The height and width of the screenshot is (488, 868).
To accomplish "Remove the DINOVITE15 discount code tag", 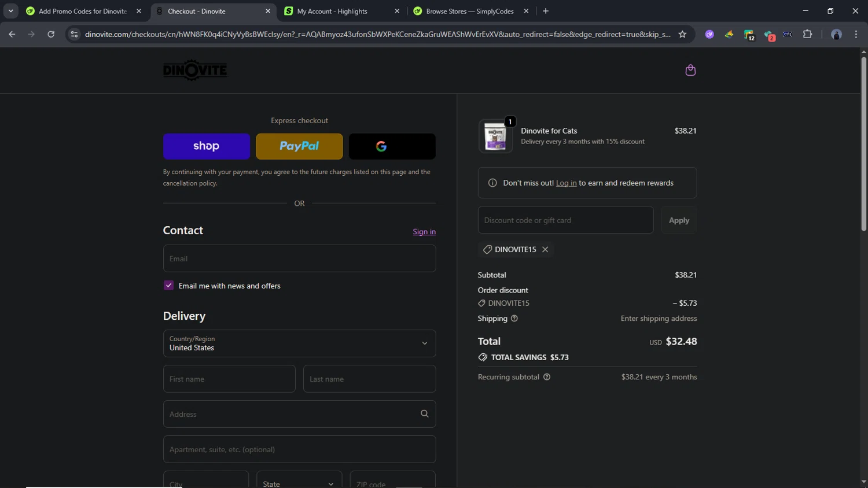I will 545,250.
